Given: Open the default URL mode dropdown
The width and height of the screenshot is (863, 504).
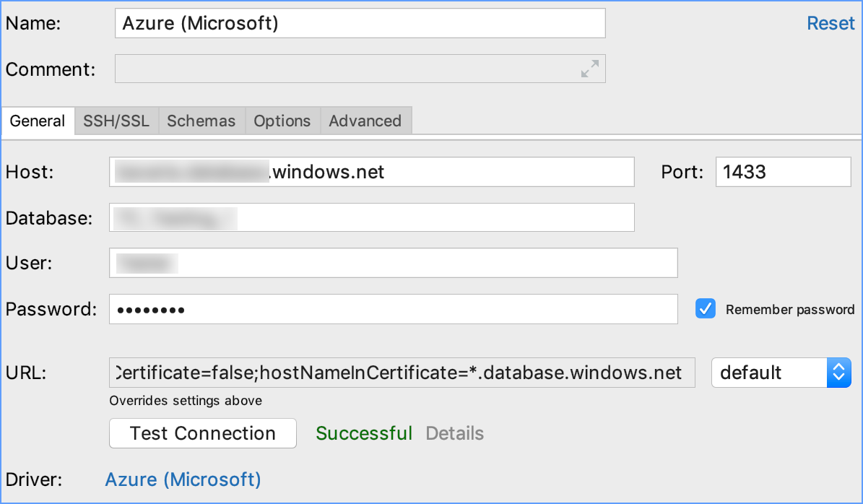Looking at the screenshot, I should (x=781, y=373).
